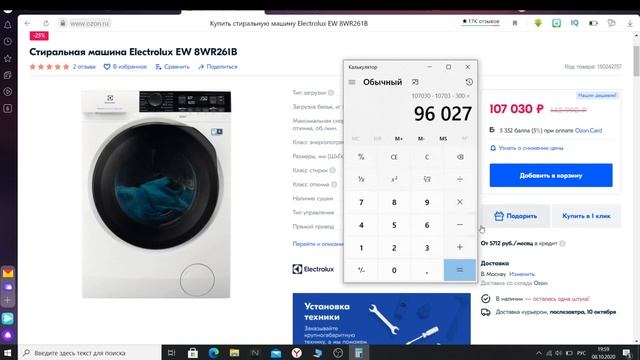Screen dimensions: 640x360
Task: Click calculator digit 2
Action: coord(394,247)
